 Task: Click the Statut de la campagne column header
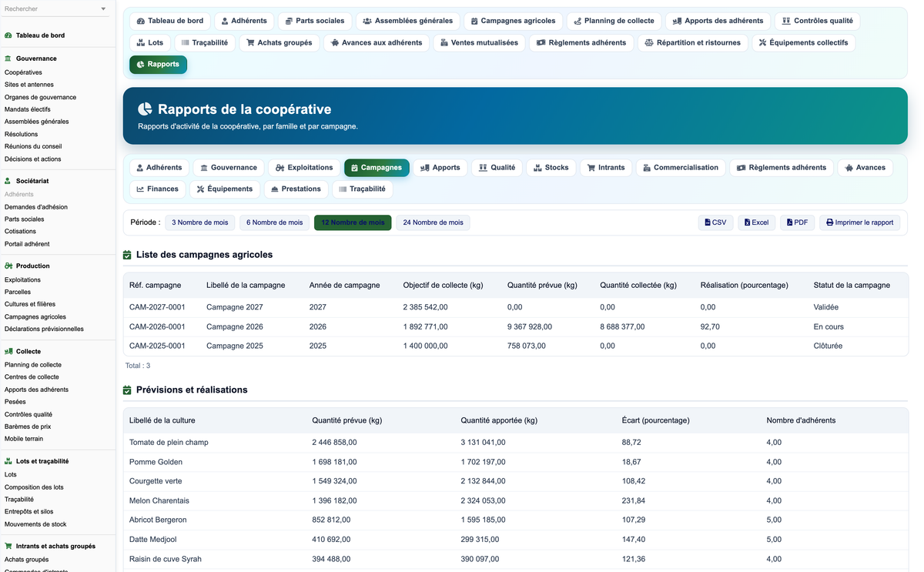(x=852, y=285)
